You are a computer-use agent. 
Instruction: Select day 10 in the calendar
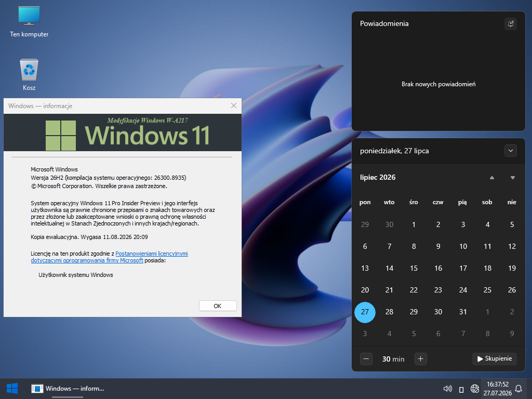click(x=463, y=246)
